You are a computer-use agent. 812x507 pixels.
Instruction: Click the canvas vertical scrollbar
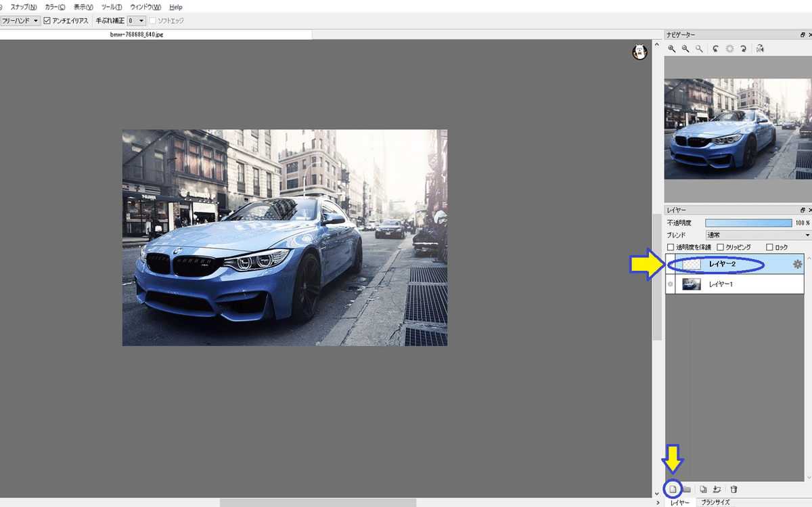[x=656, y=278]
